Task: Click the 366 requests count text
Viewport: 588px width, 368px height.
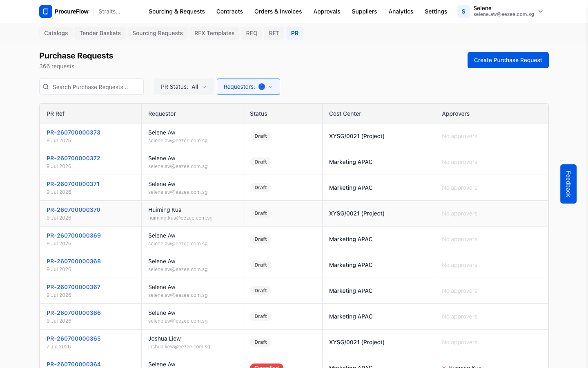Action: (x=57, y=66)
